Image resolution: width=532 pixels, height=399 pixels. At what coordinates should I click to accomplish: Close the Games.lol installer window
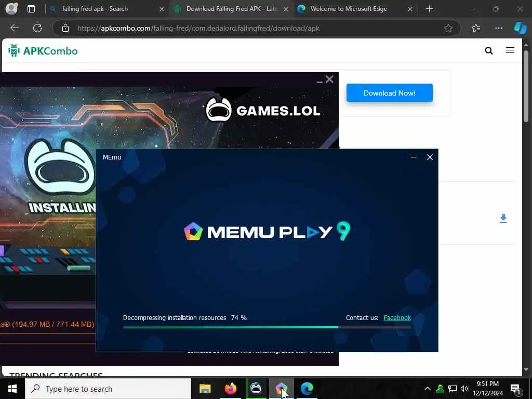[329, 79]
